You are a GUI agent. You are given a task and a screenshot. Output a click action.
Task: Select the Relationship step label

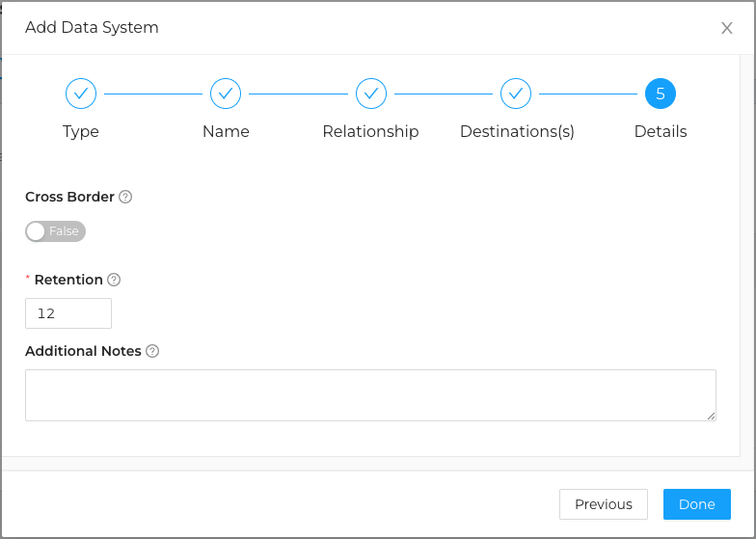click(x=370, y=131)
